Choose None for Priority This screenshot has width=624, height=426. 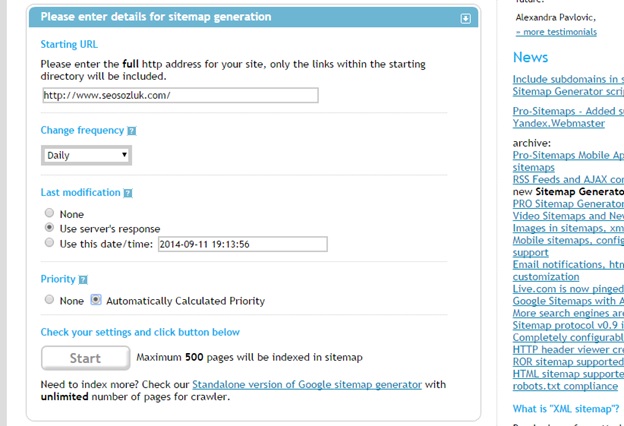(x=49, y=300)
